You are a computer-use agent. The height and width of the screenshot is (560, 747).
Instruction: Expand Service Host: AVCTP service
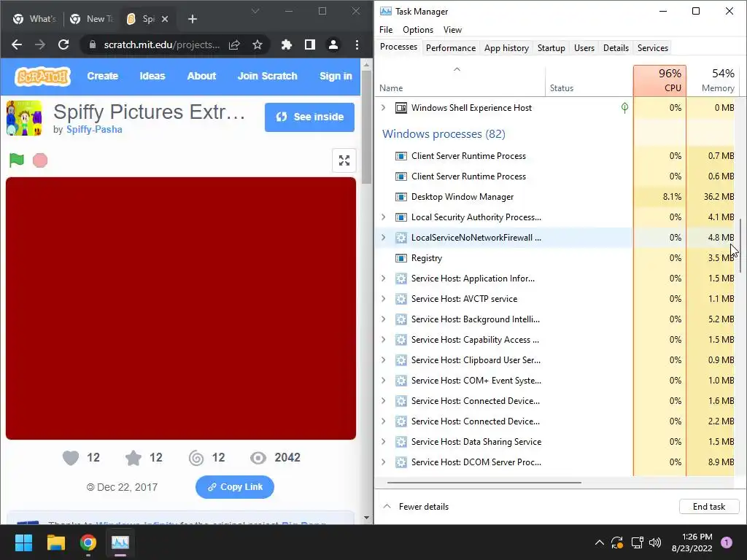tap(384, 298)
